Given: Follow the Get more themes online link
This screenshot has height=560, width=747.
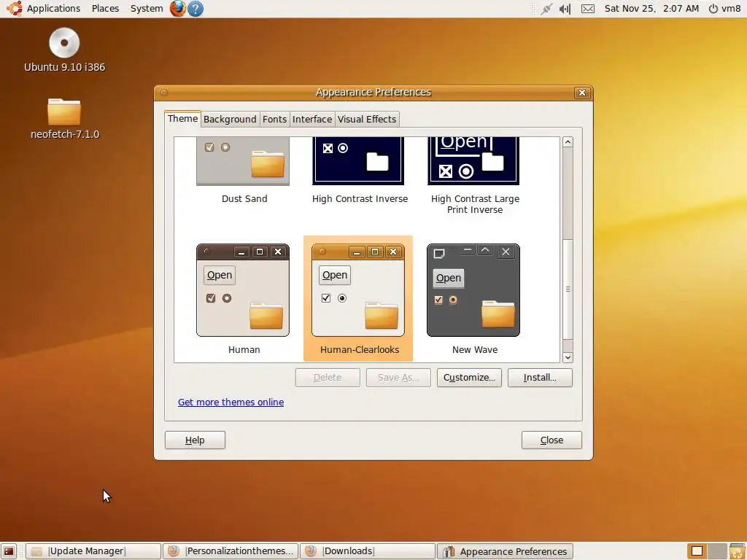Looking at the screenshot, I should [231, 402].
